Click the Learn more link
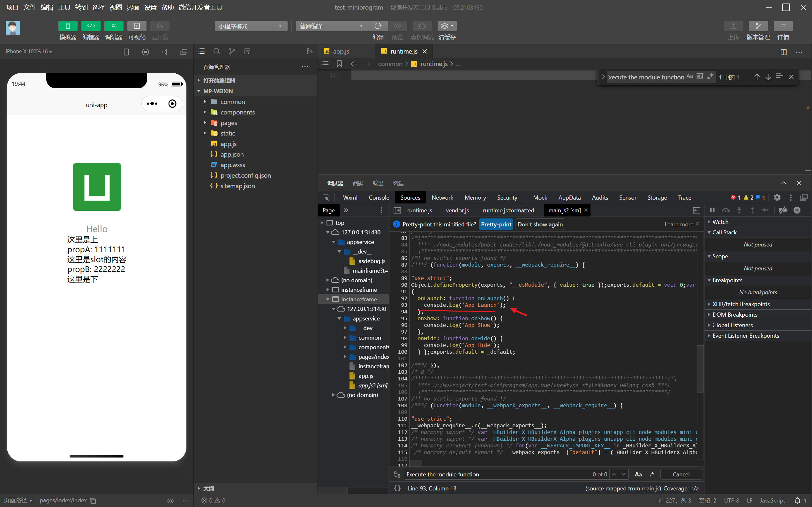This screenshot has width=812, height=507. (679, 224)
